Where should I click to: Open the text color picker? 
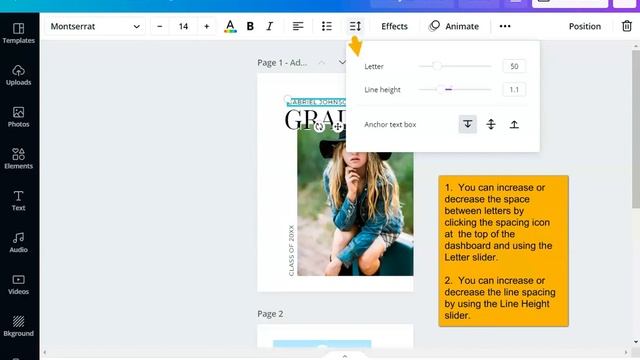(x=230, y=27)
